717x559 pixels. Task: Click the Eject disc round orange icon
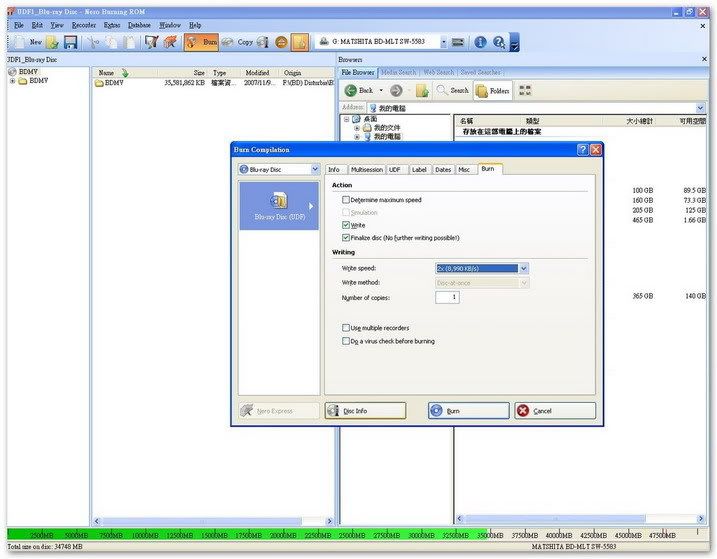(x=281, y=42)
